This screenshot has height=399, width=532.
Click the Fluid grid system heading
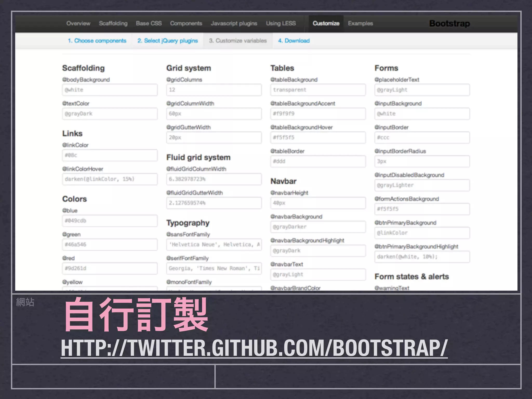(198, 157)
